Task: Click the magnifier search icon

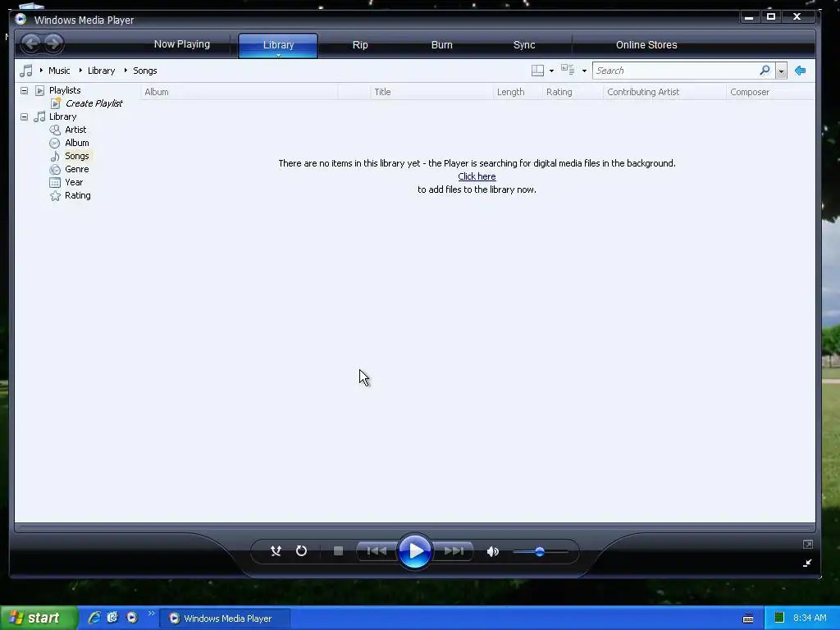Action: click(765, 71)
